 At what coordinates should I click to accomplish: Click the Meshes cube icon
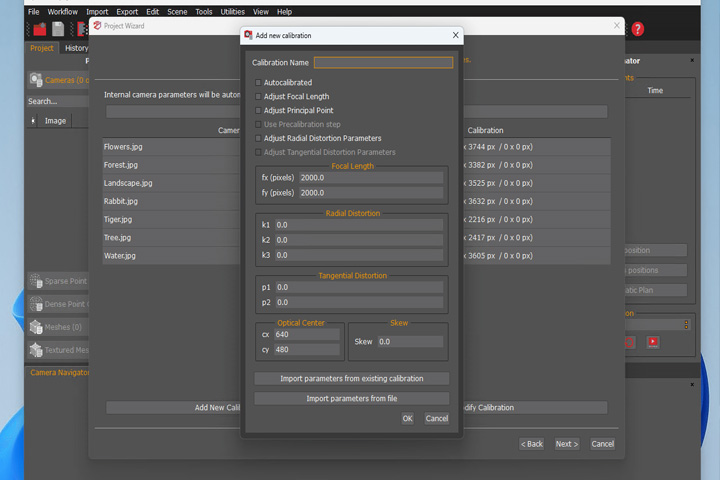pos(36,327)
